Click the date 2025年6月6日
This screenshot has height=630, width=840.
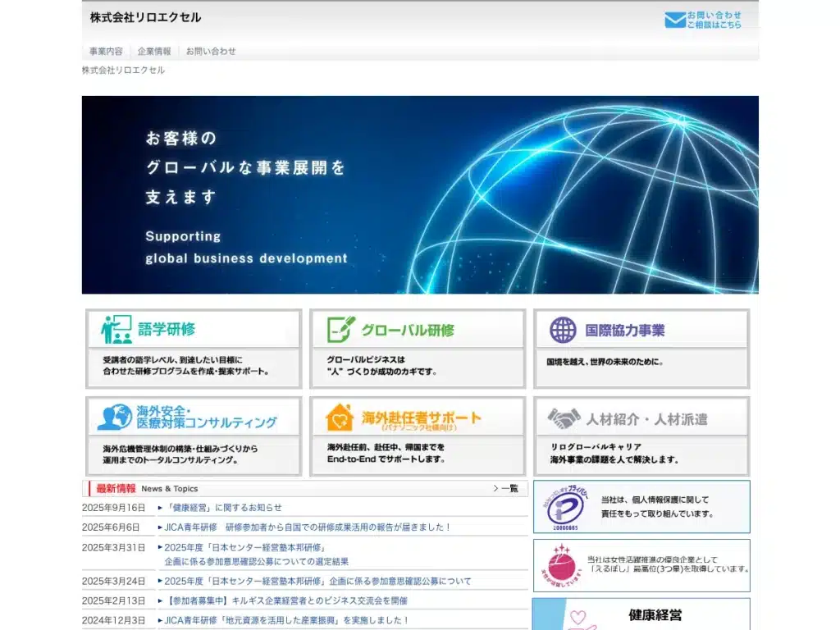(111, 527)
